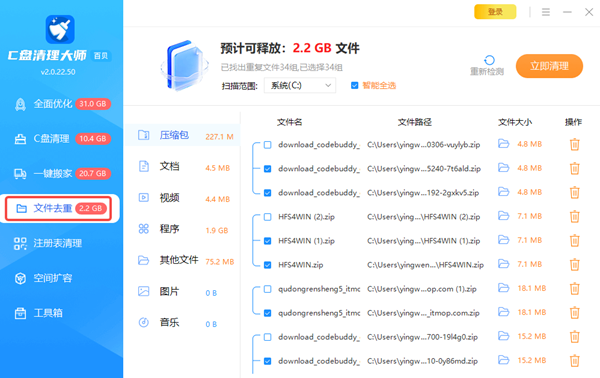
Task: Open C盘清理 in the sidebar
Action: click(62, 138)
